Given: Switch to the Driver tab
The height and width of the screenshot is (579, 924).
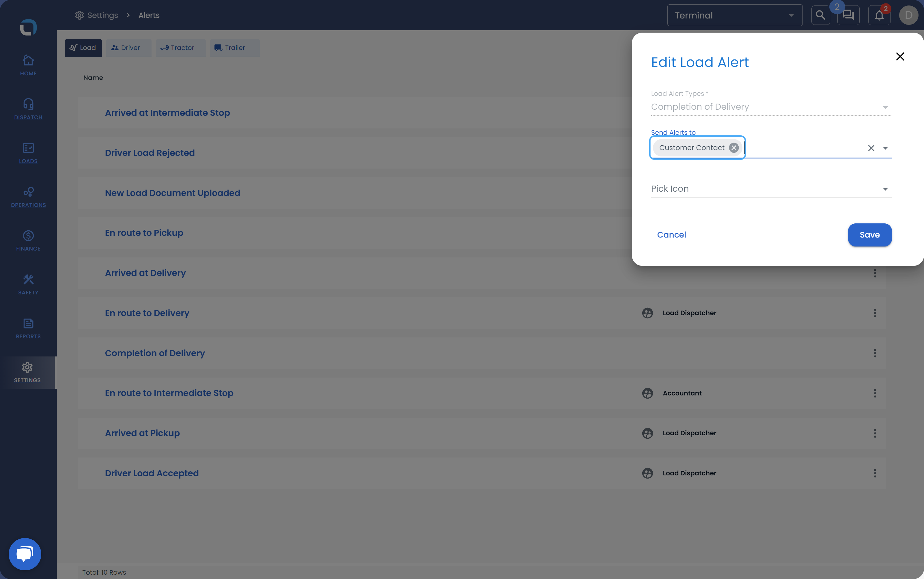Looking at the screenshot, I should coord(129,48).
